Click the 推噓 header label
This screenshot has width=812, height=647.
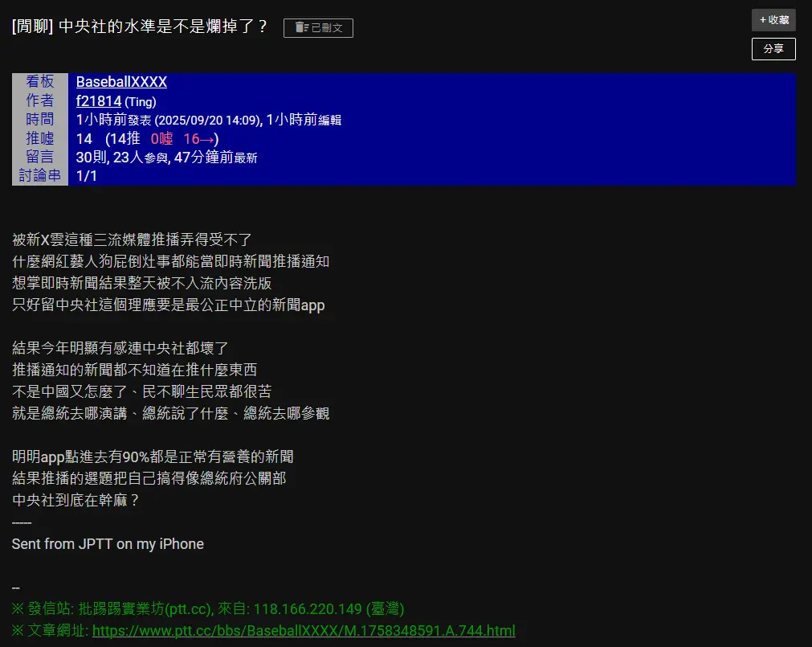(40, 138)
